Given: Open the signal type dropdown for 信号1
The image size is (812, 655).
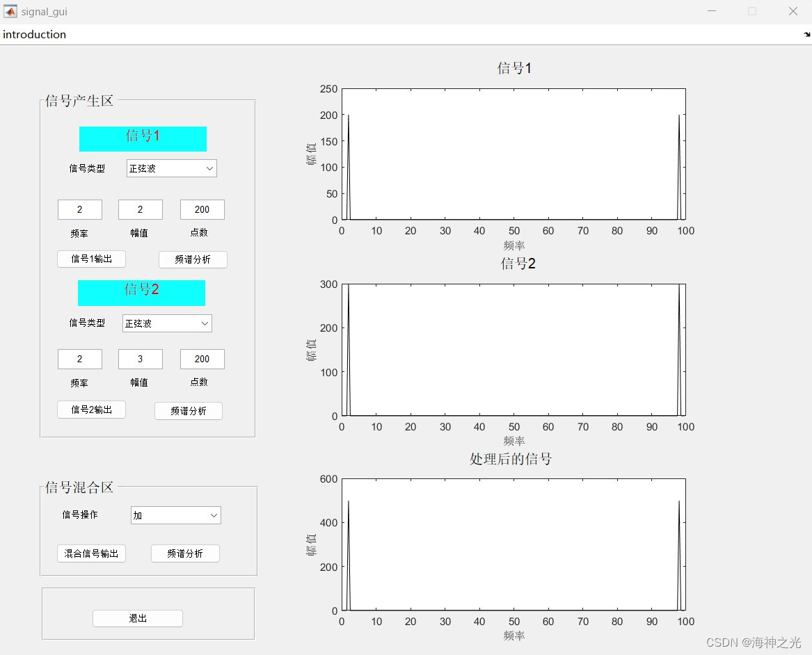Looking at the screenshot, I should coord(171,168).
